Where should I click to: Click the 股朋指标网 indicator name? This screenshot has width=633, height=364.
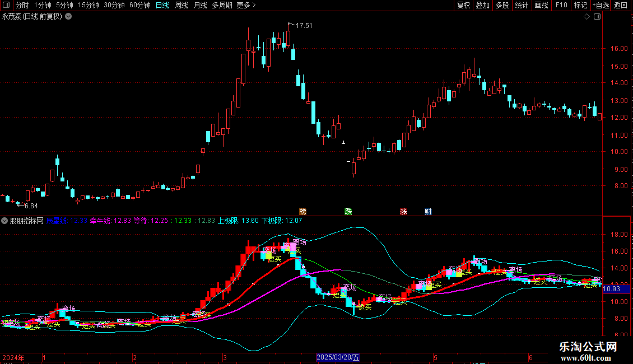pos(27,221)
